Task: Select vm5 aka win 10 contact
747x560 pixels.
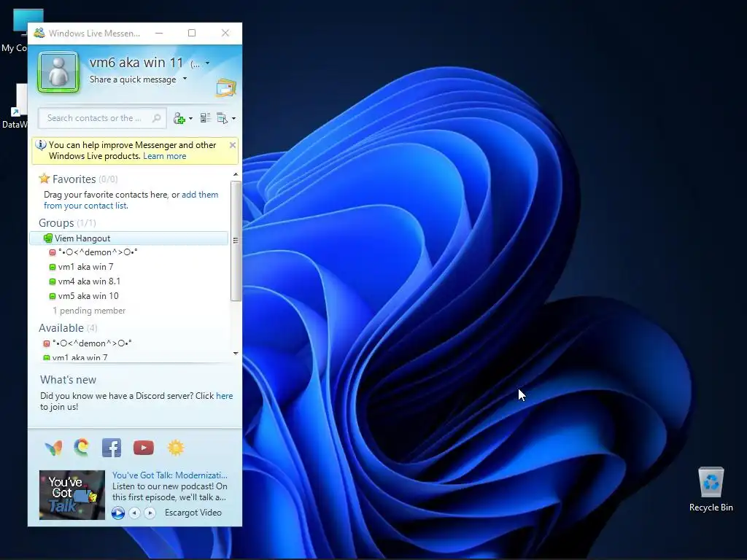Action: click(x=88, y=296)
